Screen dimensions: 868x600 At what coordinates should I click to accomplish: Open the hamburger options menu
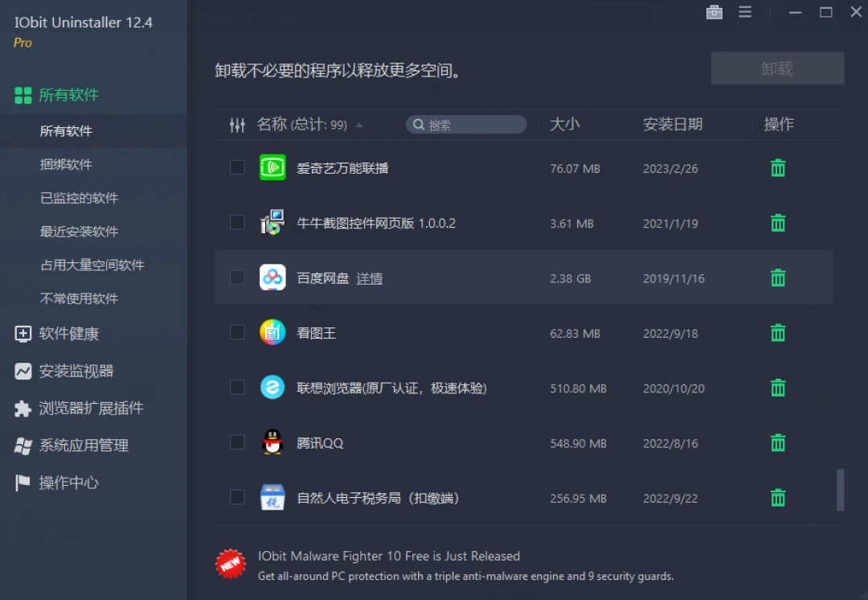(745, 11)
